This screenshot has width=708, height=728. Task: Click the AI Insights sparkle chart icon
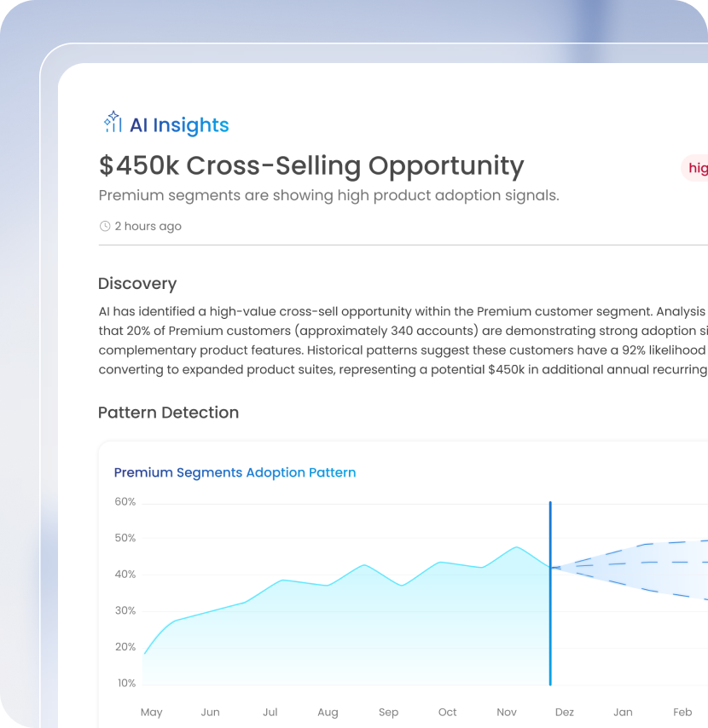click(113, 122)
